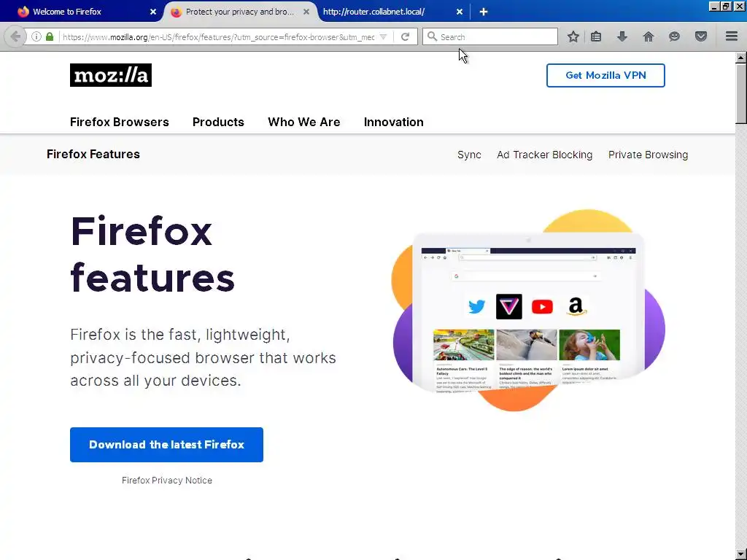The width and height of the screenshot is (747, 560).
Task: Open Products menu
Action: tap(218, 122)
